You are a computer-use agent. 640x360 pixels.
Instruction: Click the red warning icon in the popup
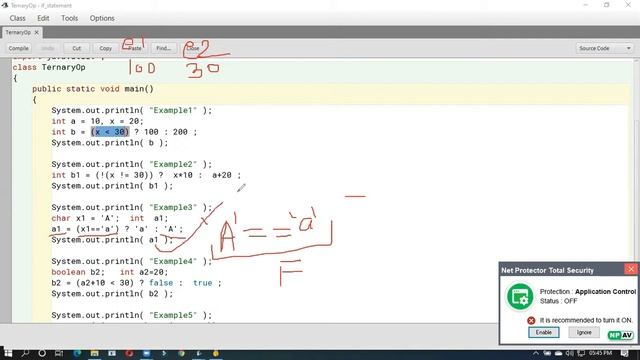(531, 320)
